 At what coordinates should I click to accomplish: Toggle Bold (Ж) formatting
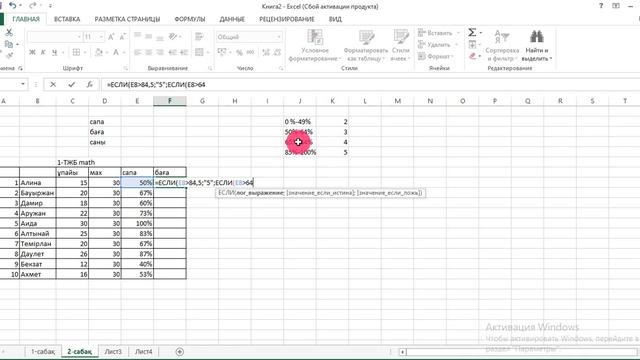[x=32, y=52]
